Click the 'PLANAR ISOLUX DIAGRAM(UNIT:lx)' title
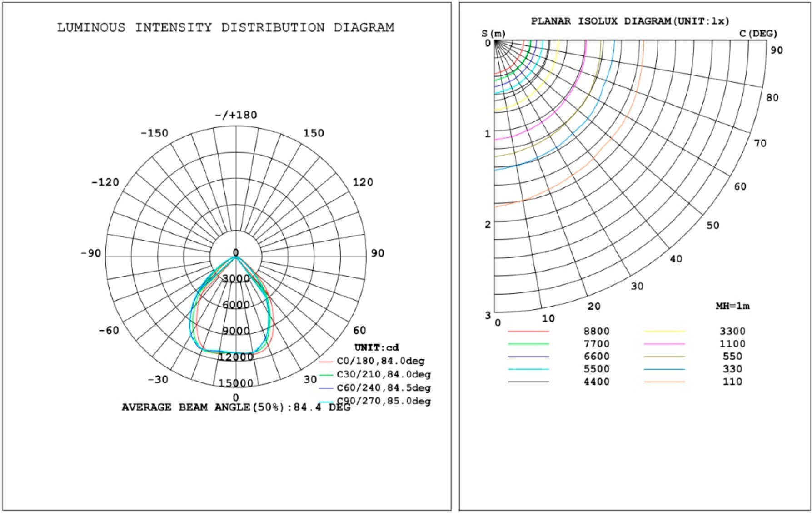 [630, 21]
